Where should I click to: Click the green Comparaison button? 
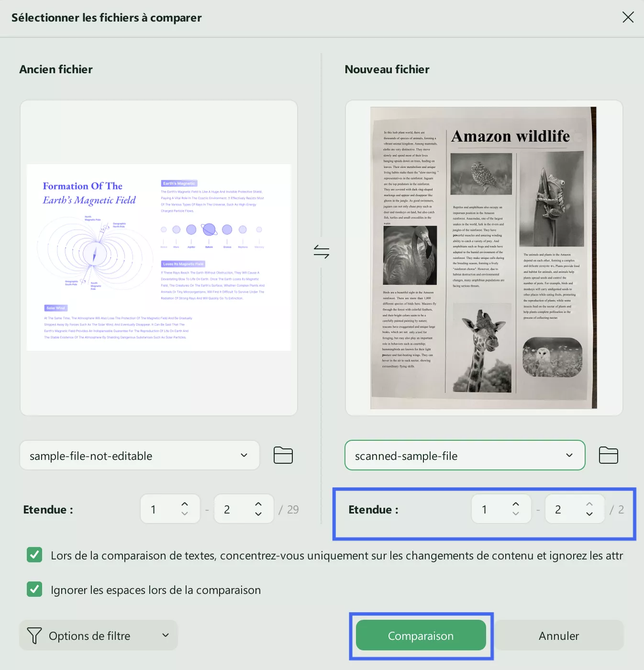421,636
